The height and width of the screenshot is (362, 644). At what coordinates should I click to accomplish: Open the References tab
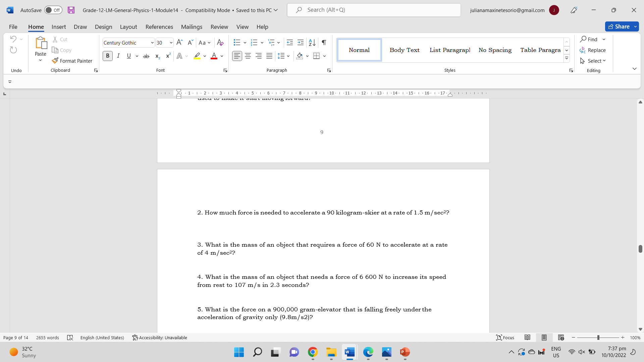point(159,27)
